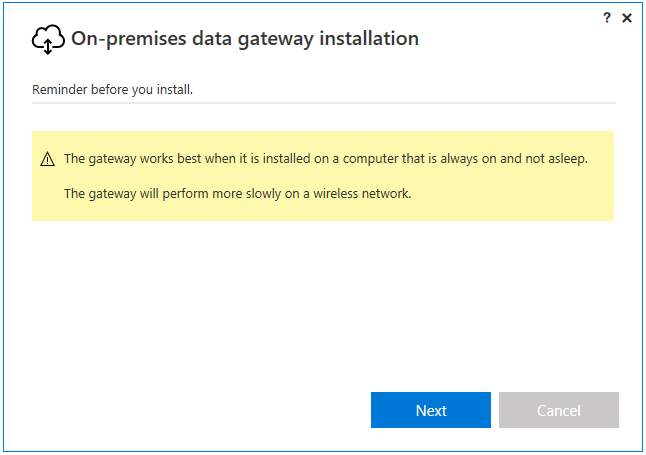Click the warning triangle icon
The image size is (646, 455).
click(x=47, y=159)
